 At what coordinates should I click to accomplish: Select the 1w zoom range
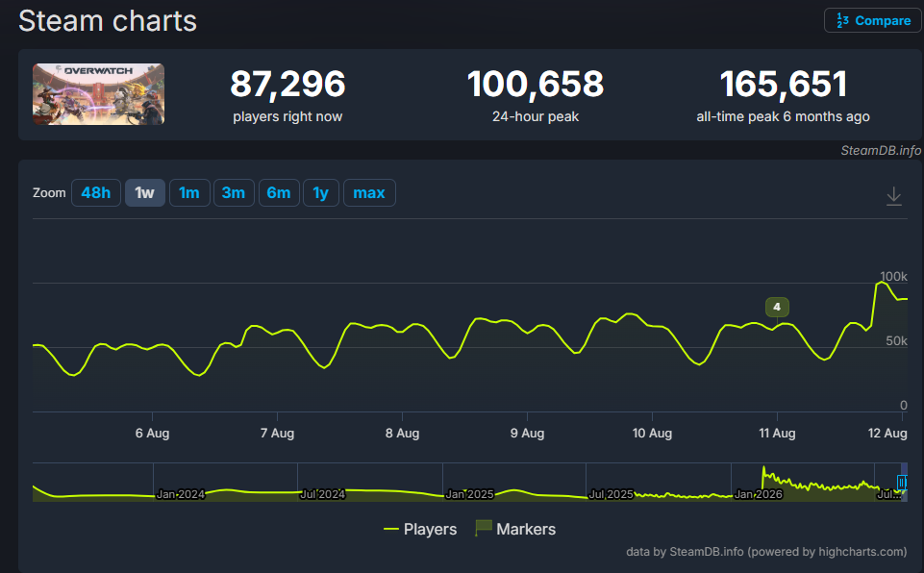145,193
